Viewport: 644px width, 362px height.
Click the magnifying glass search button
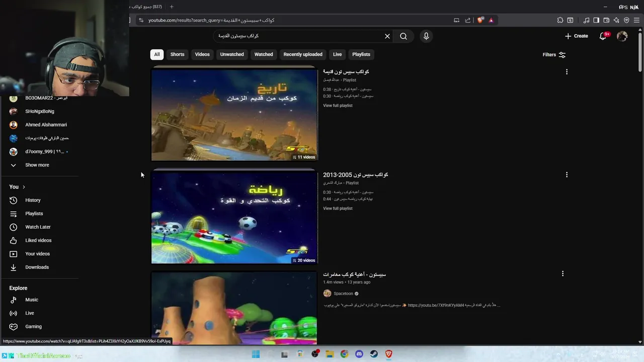tap(404, 36)
